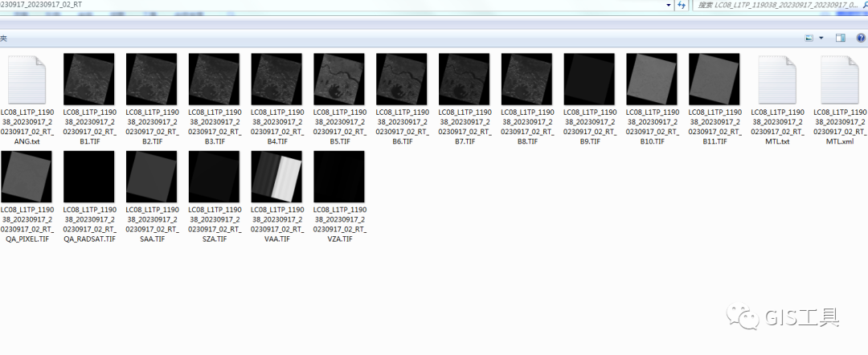Image resolution: width=868 pixels, height=355 pixels.
Task: Click the ANG.txt file name label
Action: pyautogui.click(x=27, y=127)
